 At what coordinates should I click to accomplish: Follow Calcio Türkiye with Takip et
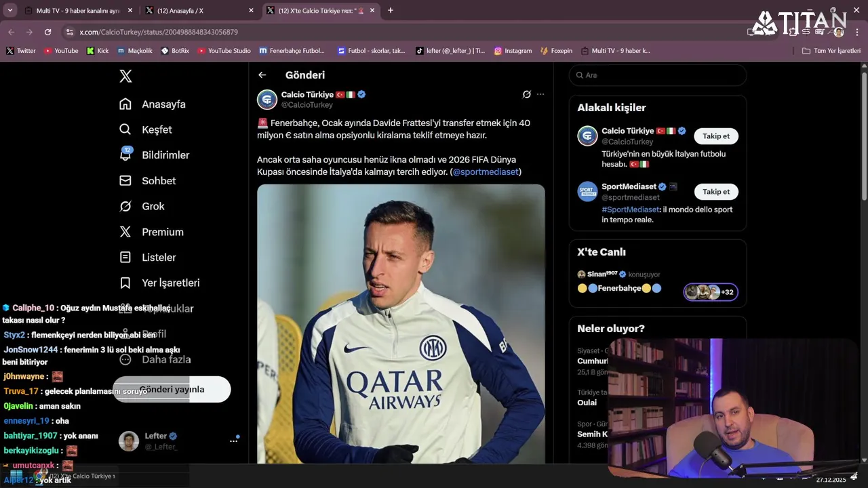coord(716,136)
